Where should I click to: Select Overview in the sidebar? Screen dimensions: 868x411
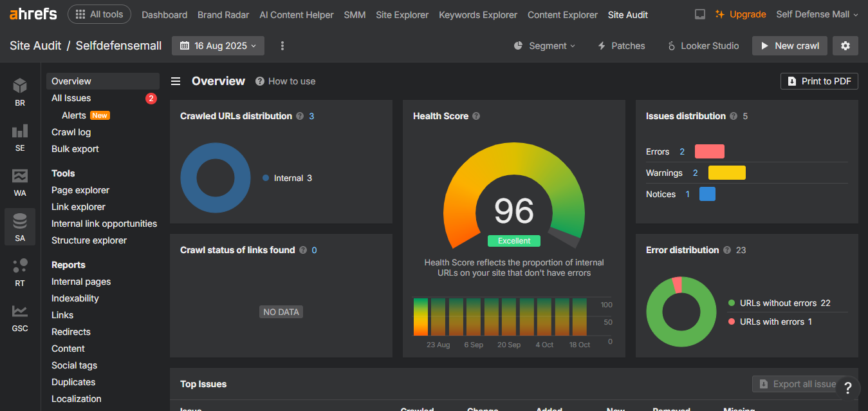point(103,81)
